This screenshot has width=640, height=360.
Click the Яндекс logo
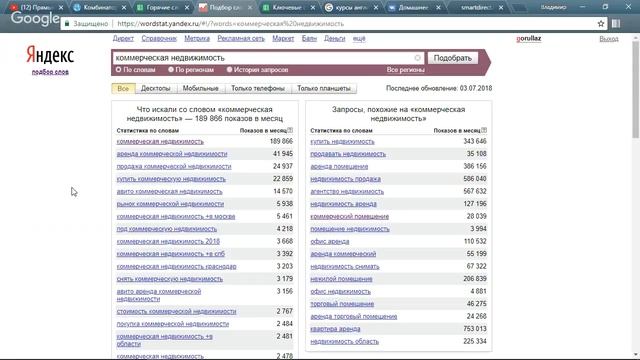tap(50, 55)
